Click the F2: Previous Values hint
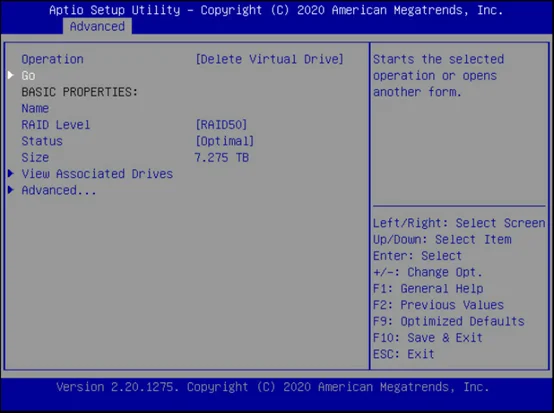The image size is (554, 413). (x=438, y=305)
